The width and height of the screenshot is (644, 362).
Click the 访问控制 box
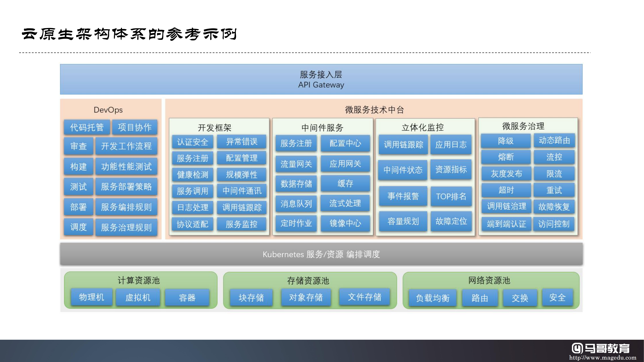(554, 224)
